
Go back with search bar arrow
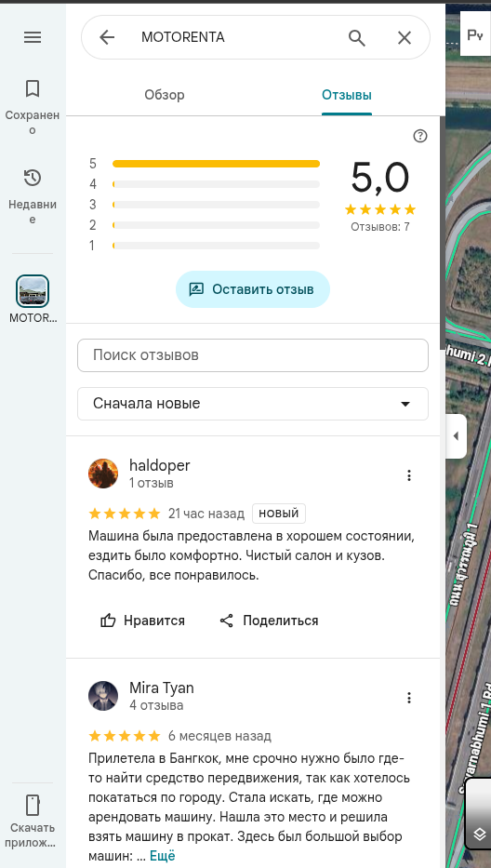[107, 37]
